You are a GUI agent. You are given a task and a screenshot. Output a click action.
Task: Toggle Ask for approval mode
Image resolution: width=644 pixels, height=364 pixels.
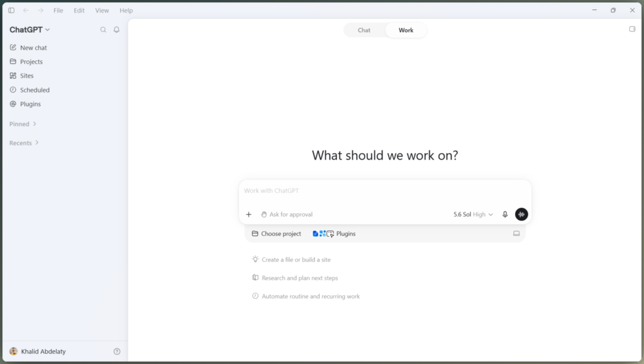click(x=287, y=214)
